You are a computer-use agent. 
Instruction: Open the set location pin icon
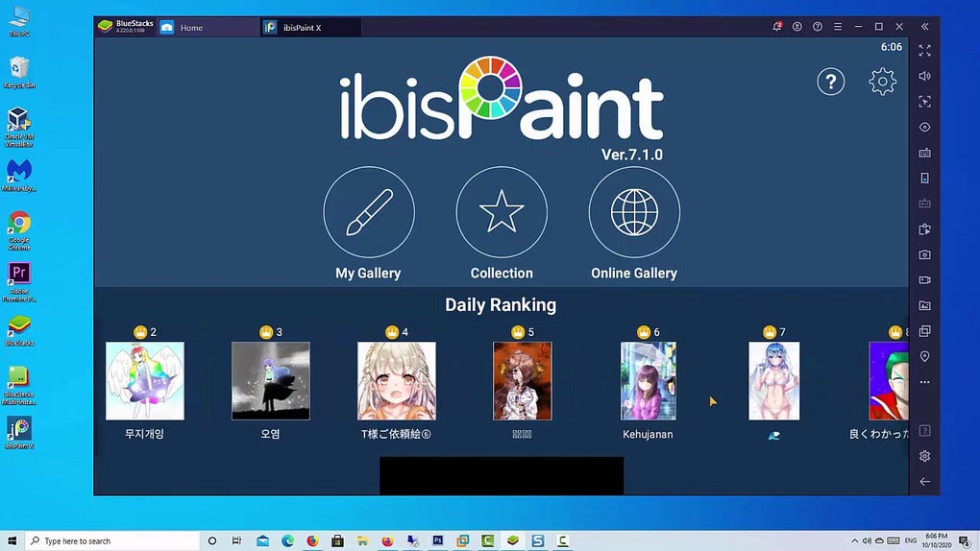pos(925,357)
